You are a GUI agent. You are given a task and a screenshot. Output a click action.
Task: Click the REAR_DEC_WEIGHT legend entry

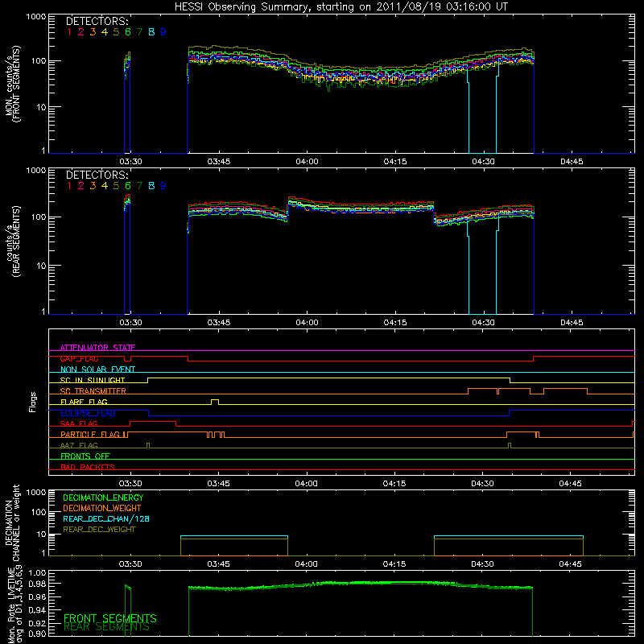point(99,530)
